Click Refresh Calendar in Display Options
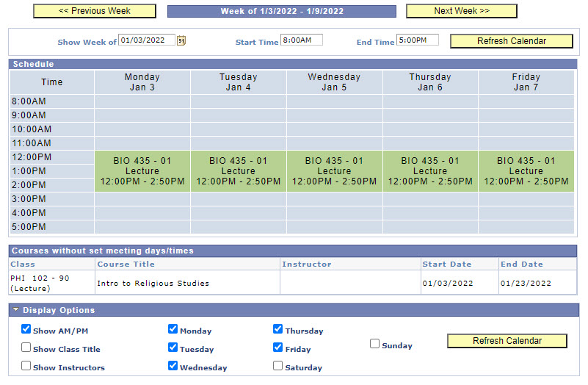 click(x=507, y=341)
